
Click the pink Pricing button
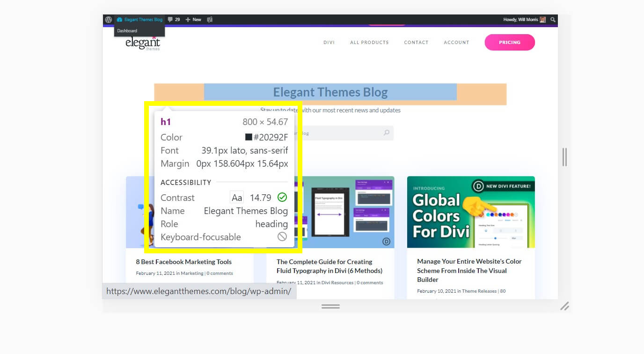pos(509,42)
